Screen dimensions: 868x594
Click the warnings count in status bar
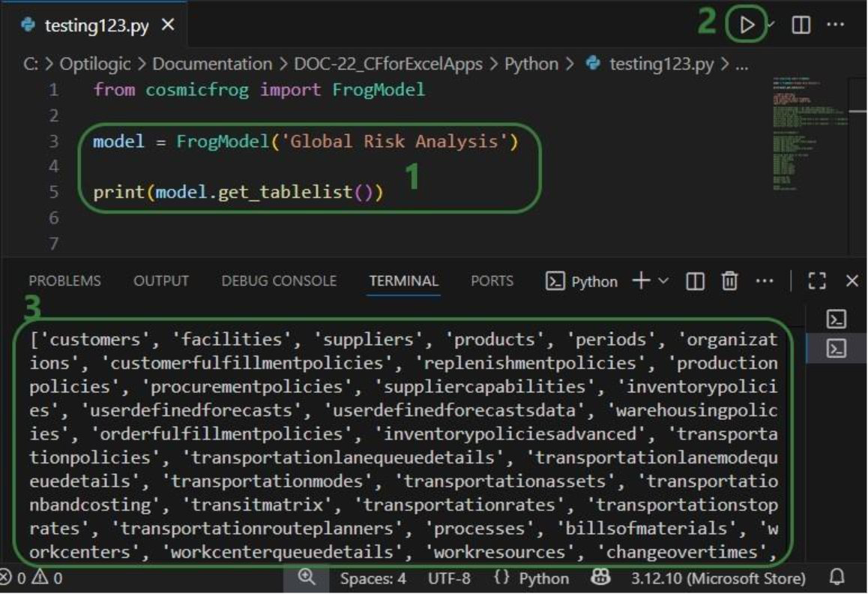click(47, 578)
